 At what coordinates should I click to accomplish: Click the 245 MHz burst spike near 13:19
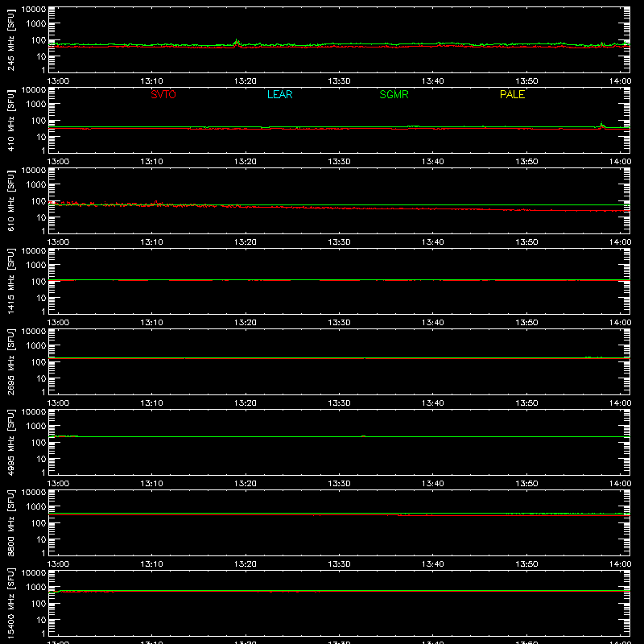pyautogui.click(x=237, y=43)
